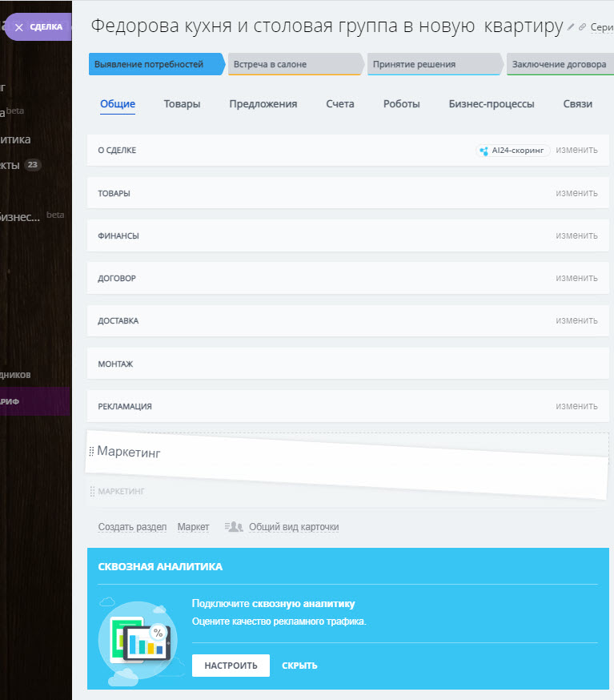Image resolution: width=614 pixels, height=700 pixels.
Task: Click the 23 counter badge in sidebar
Action: [x=32, y=165]
